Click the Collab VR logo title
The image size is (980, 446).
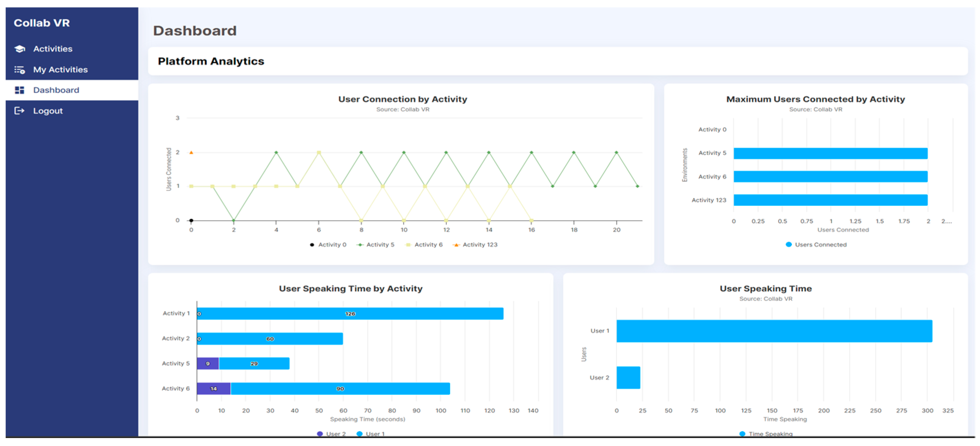coord(42,23)
